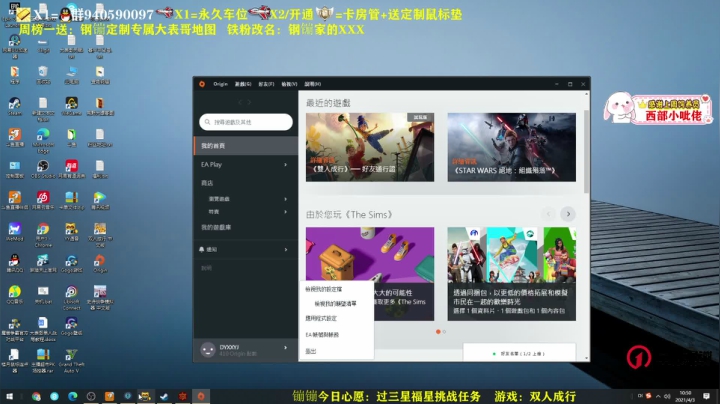Open the Origin menu in the menu bar
Image resolution: width=720 pixels, height=404 pixels.
[x=220, y=84]
